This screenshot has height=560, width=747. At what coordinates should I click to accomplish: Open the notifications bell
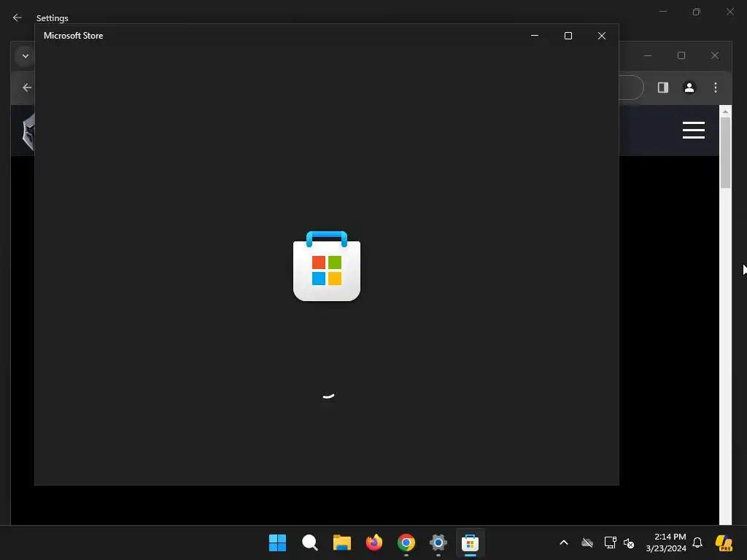coord(697,542)
